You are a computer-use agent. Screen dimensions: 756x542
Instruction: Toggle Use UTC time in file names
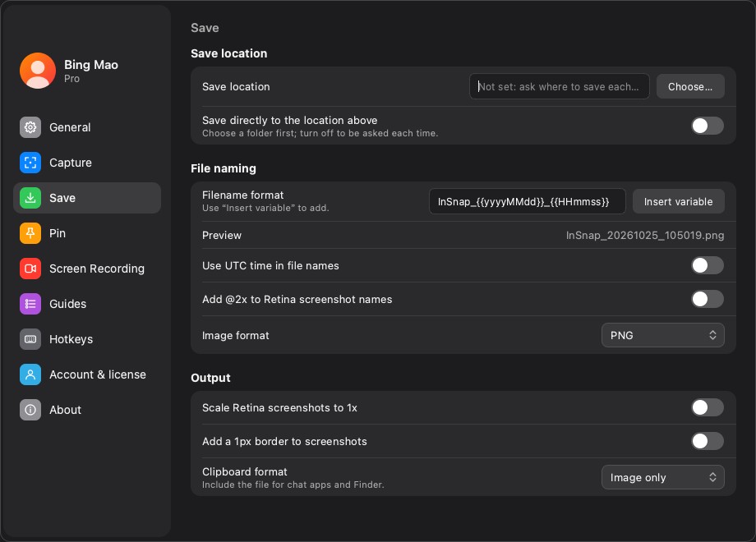click(x=708, y=265)
